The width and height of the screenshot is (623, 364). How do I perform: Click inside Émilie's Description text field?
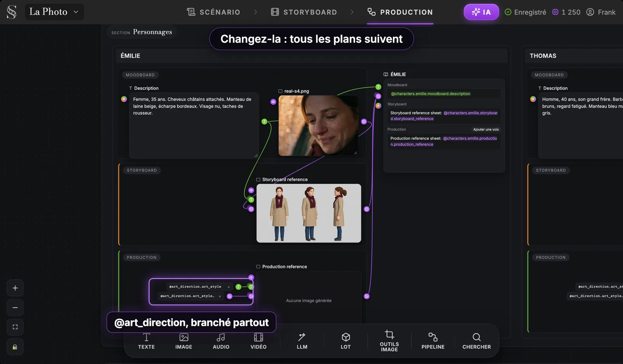[x=194, y=125]
